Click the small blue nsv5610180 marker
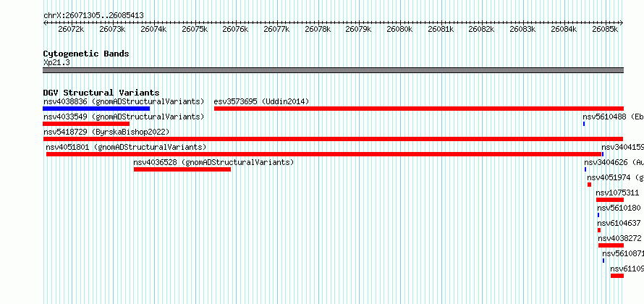 click(598, 215)
